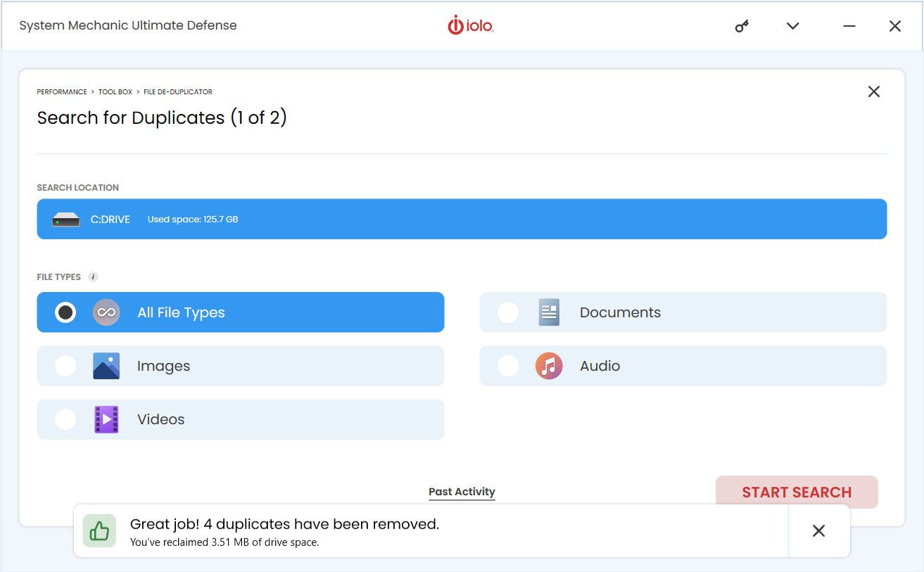The height and width of the screenshot is (572, 924).
Task: Expand the title bar dropdown chevron
Action: pos(793,26)
